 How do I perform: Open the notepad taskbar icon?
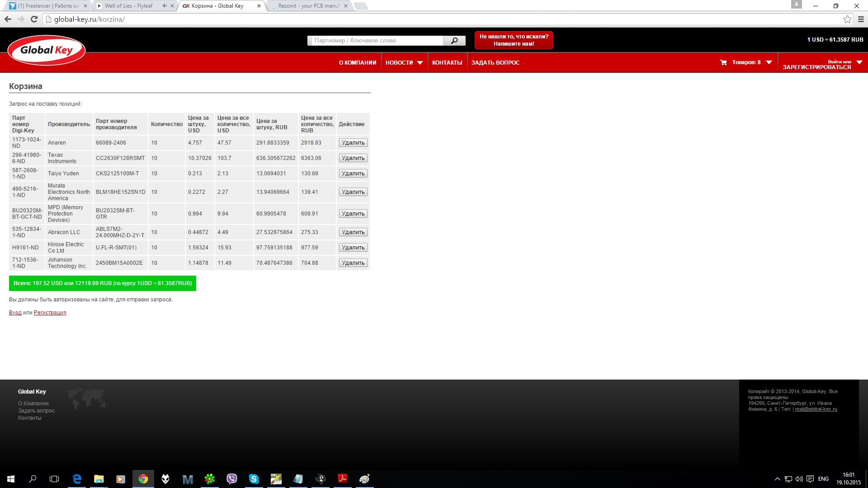coord(298,479)
